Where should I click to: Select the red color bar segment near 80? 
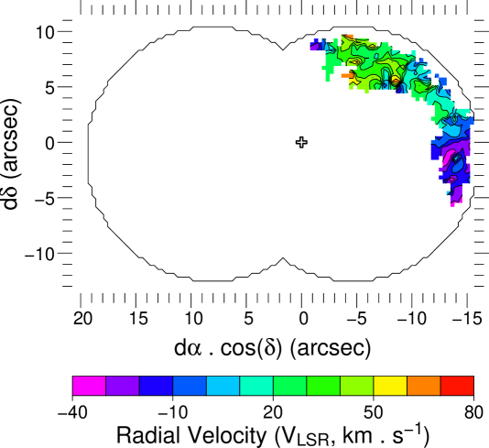click(457, 386)
